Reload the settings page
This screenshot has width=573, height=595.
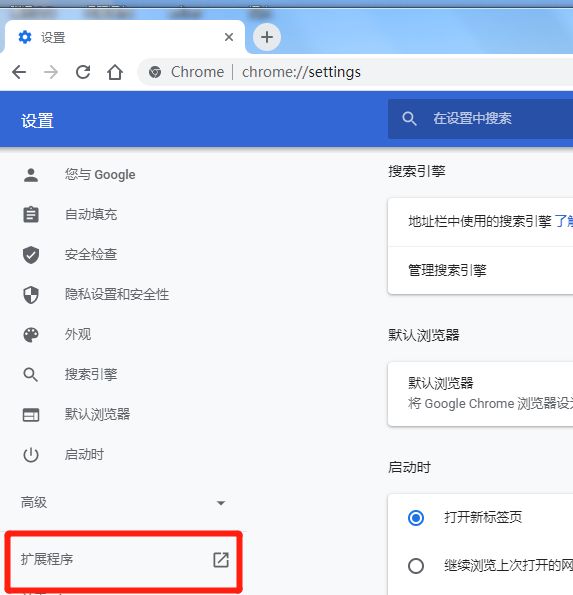[83, 72]
